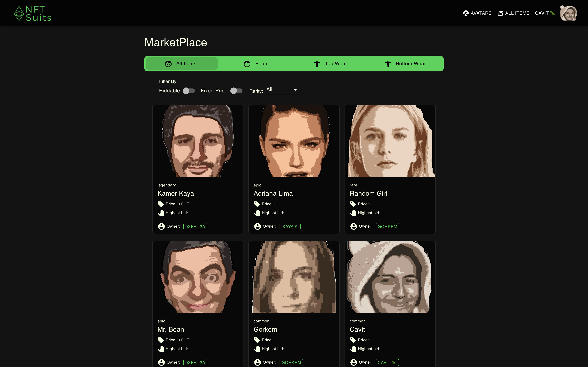Click the Avatars face icon in navbar
Image resolution: width=588 pixels, height=367 pixels.
click(466, 13)
